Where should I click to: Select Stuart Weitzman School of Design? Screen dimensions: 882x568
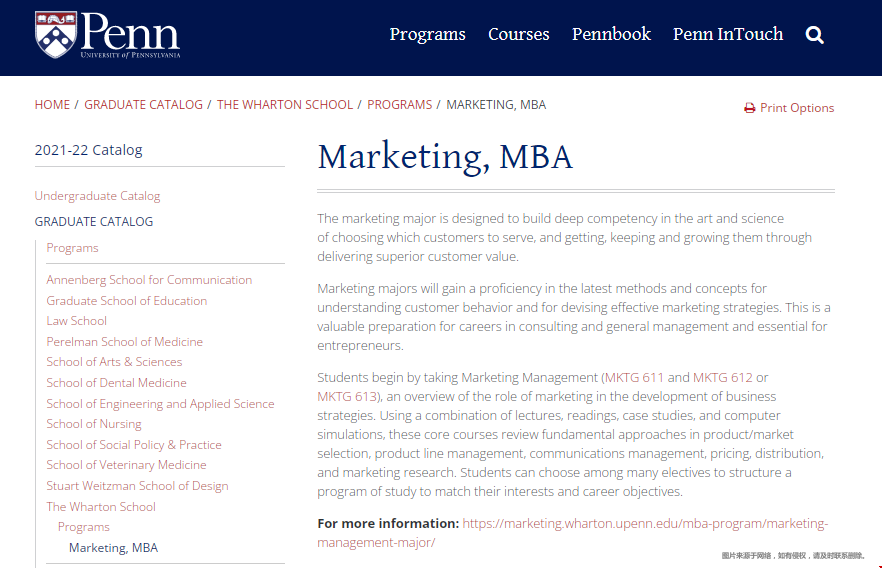pos(137,486)
